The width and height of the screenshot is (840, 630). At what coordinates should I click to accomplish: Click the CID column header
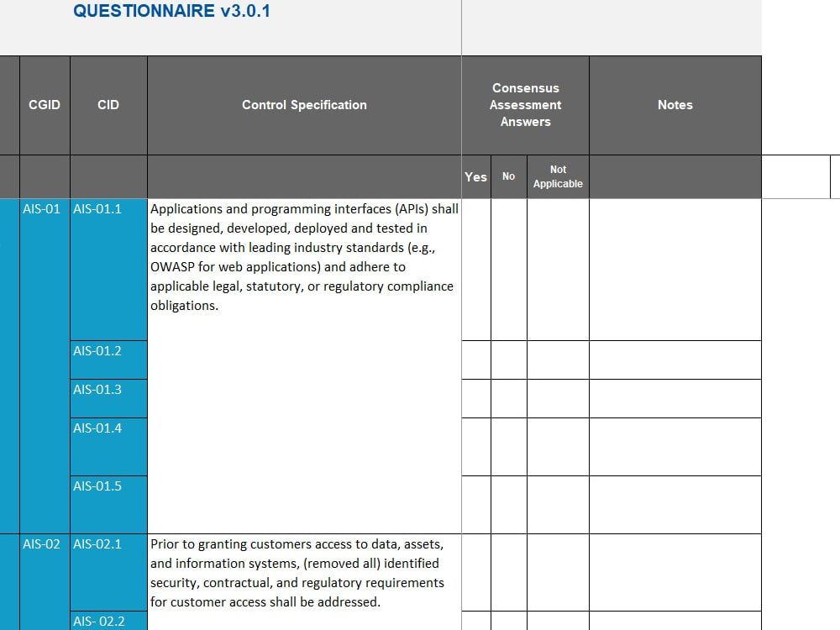pos(108,105)
